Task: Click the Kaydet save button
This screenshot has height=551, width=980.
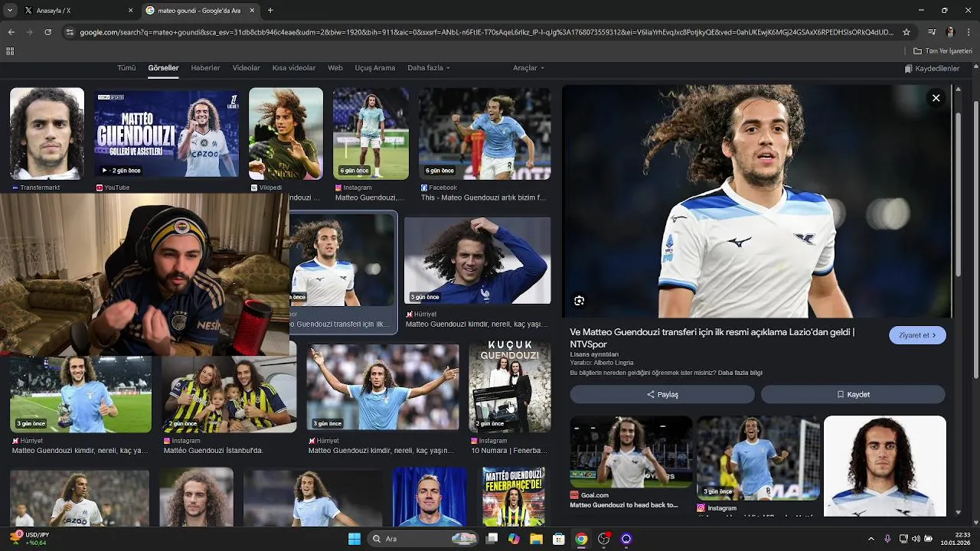Action: 853,394
